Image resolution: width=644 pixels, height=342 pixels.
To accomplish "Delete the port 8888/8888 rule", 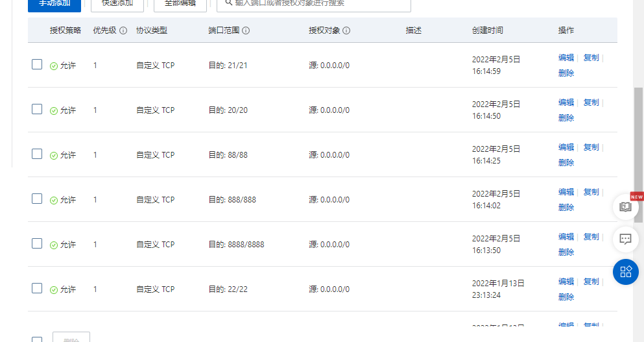I will (x=566, y=252).
